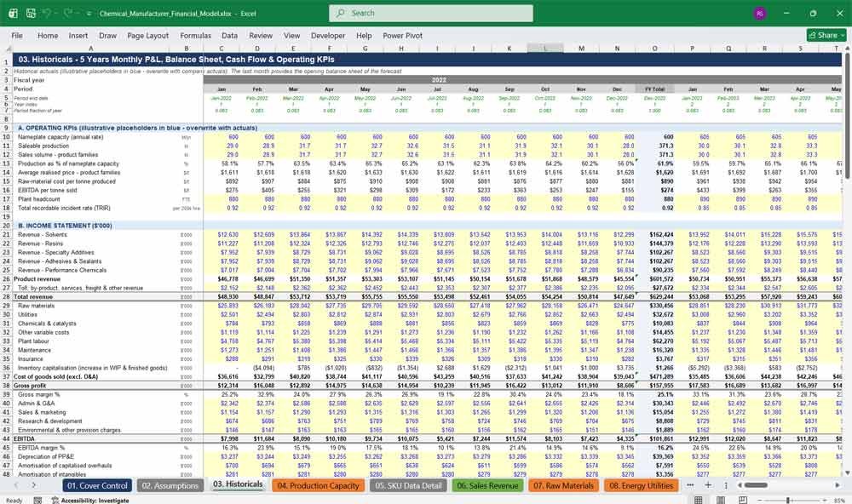Switch to 08. Energy Utilities sheet

pyautogui.click(x=642, y=485)
